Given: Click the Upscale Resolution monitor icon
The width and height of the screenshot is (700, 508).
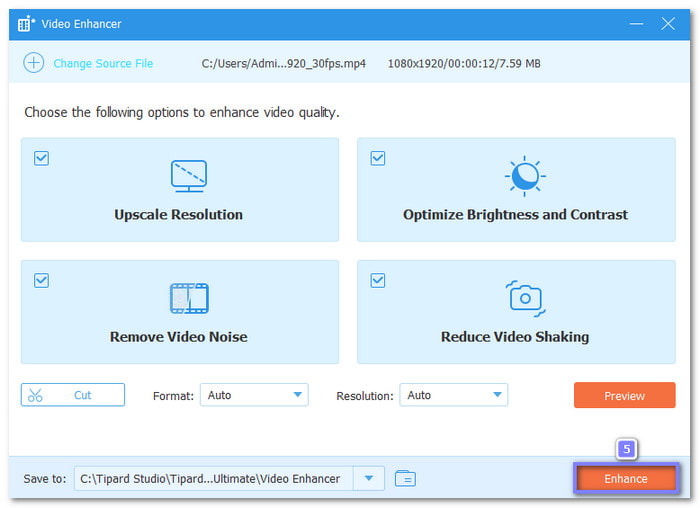Looking at the screenshot, I should (188, 176).
